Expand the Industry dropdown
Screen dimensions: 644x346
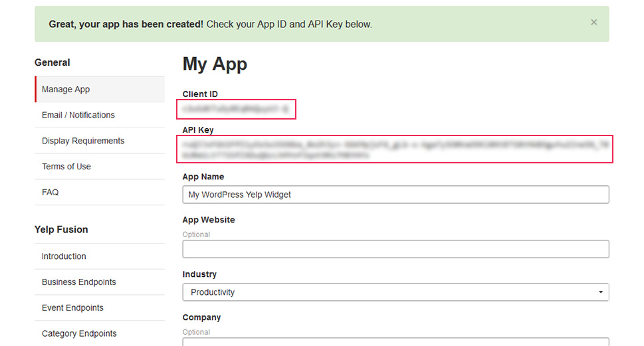tap(395, 292)
